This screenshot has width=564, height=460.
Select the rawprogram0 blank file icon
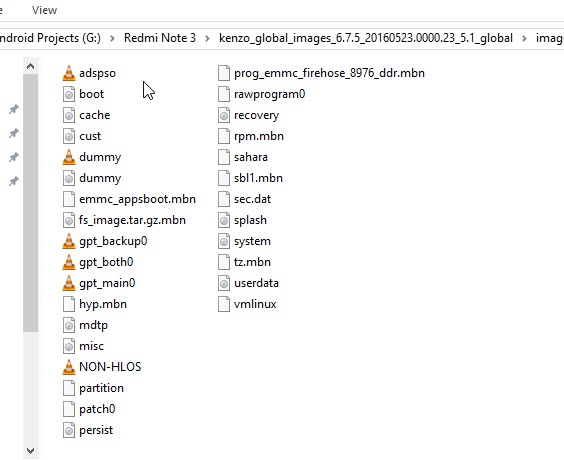pyautogui.click(x=224, y=94)
